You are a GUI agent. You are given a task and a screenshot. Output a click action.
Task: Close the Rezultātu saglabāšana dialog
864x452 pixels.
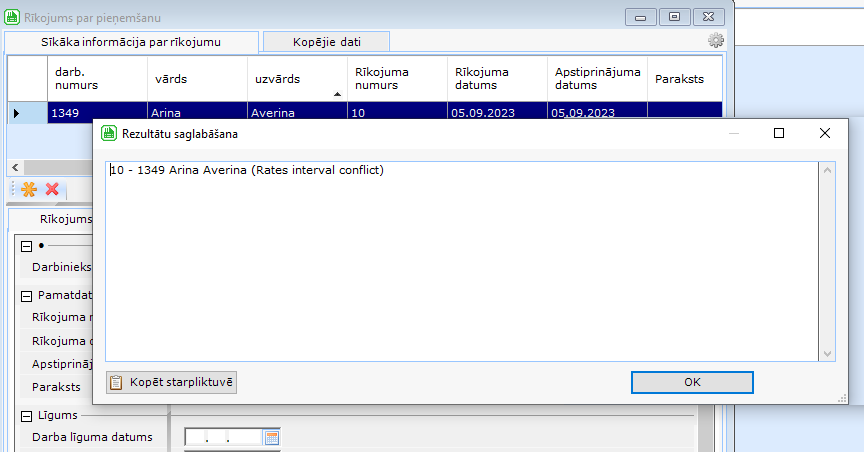click(825, 133)
